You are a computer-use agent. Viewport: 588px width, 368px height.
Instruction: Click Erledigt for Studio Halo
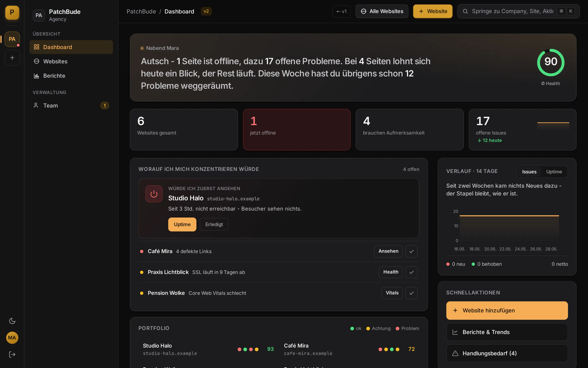click(x=214, y=224)
